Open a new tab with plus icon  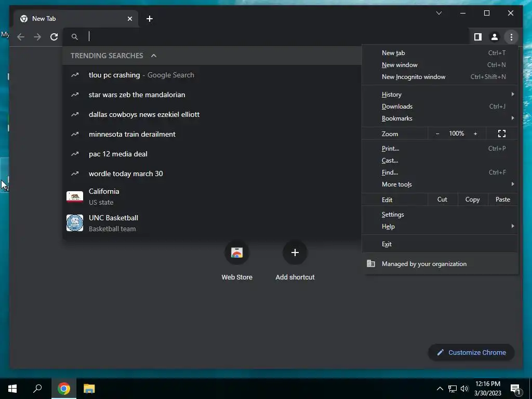150,19
